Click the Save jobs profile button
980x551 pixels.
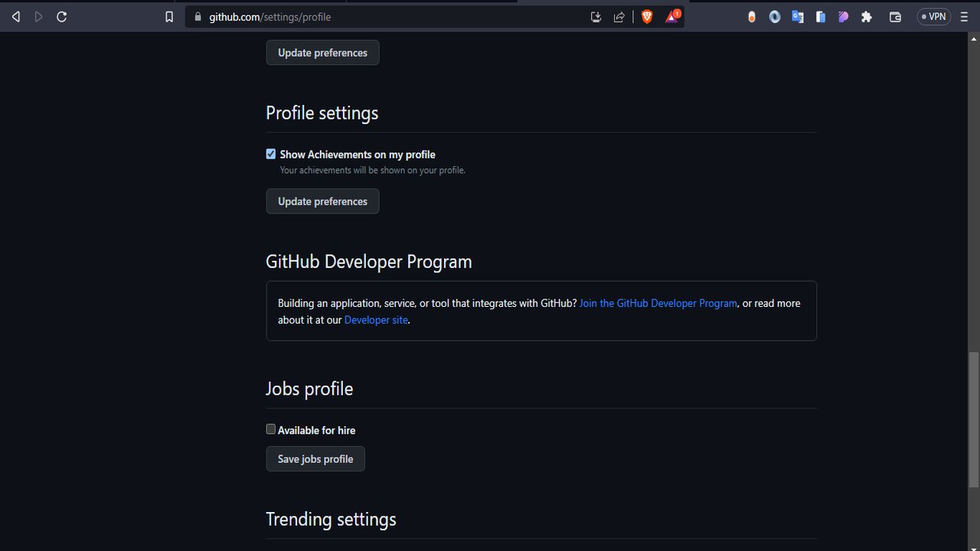pos(315,459)
